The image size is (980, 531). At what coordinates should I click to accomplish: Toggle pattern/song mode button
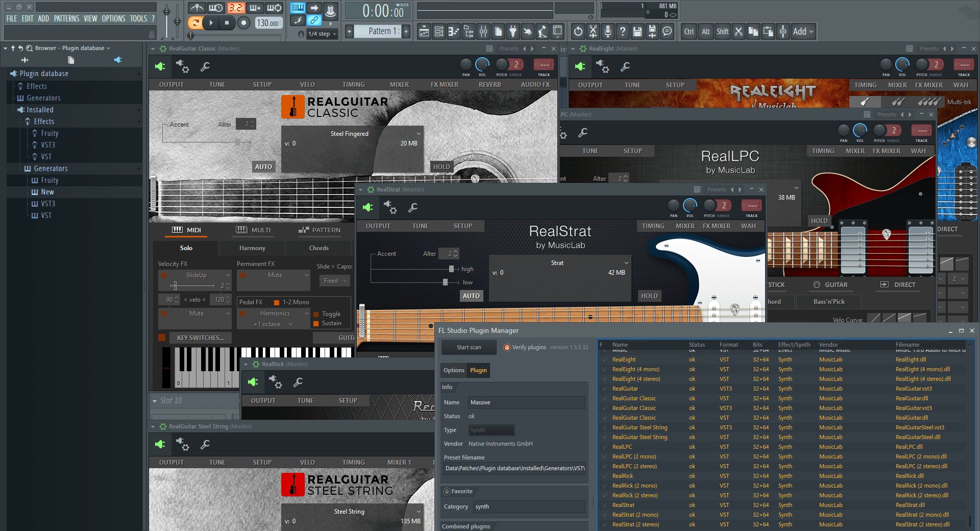tap(194, 22)
